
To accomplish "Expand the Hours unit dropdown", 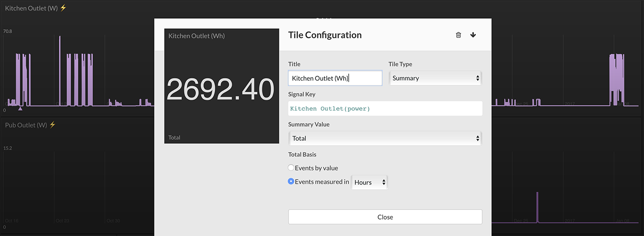I will [370, 182].
